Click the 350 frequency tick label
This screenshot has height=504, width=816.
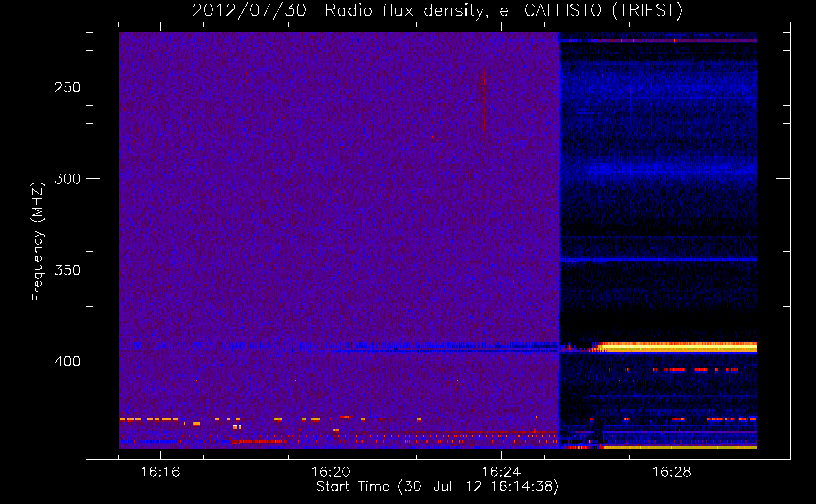click(x=68, y=270)
